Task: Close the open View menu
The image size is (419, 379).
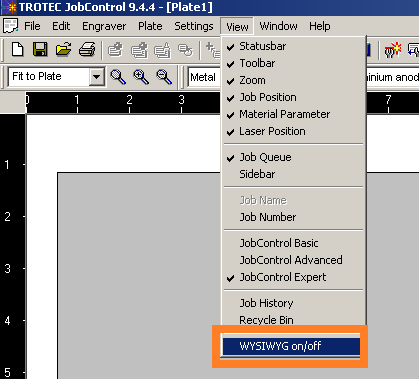Action: click(237, 26)
